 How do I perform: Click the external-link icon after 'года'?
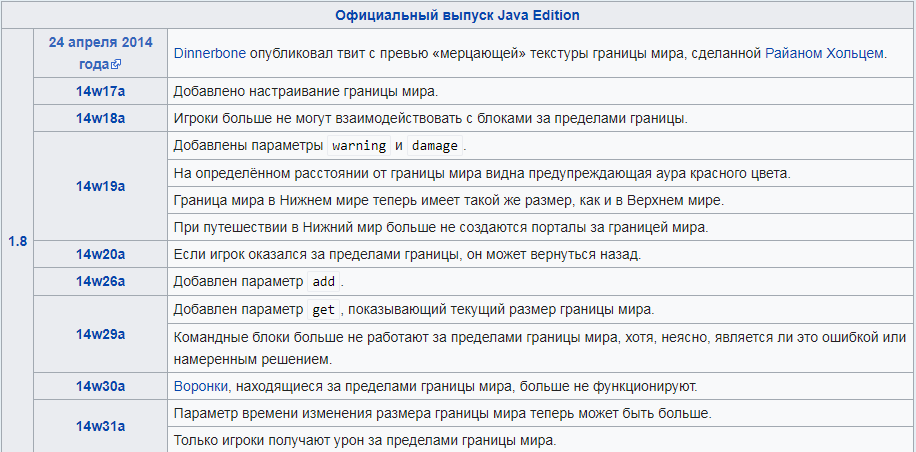(116, 65)
